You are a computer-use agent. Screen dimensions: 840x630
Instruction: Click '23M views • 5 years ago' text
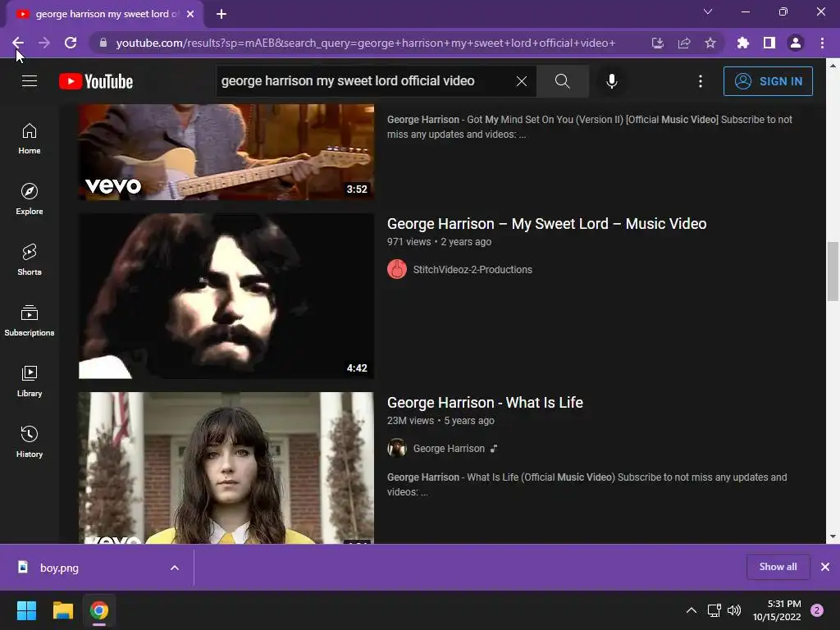click(x=441, y=421)
